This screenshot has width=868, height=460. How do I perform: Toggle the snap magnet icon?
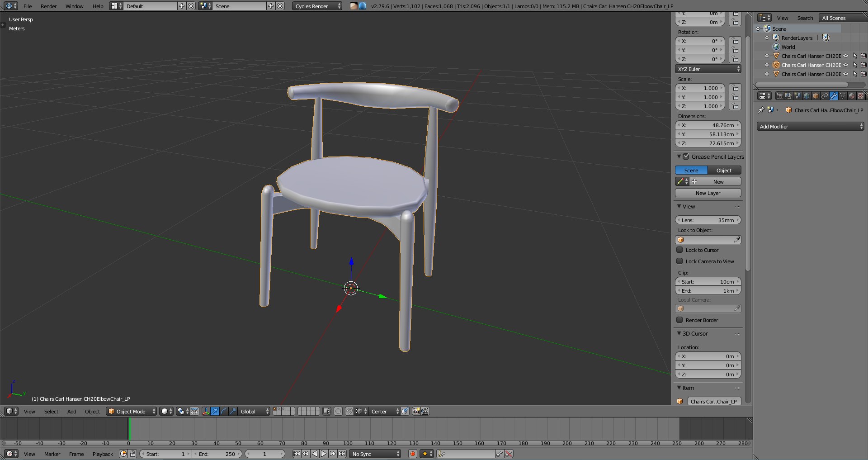click(x=349, y=411)
